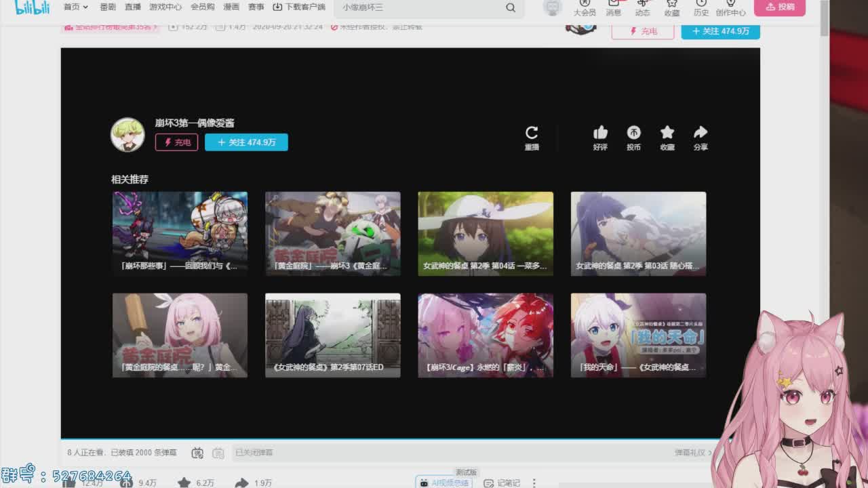
Task: Click the player's 关注 474.9万 follow button
Action: (x=246, y=142)
